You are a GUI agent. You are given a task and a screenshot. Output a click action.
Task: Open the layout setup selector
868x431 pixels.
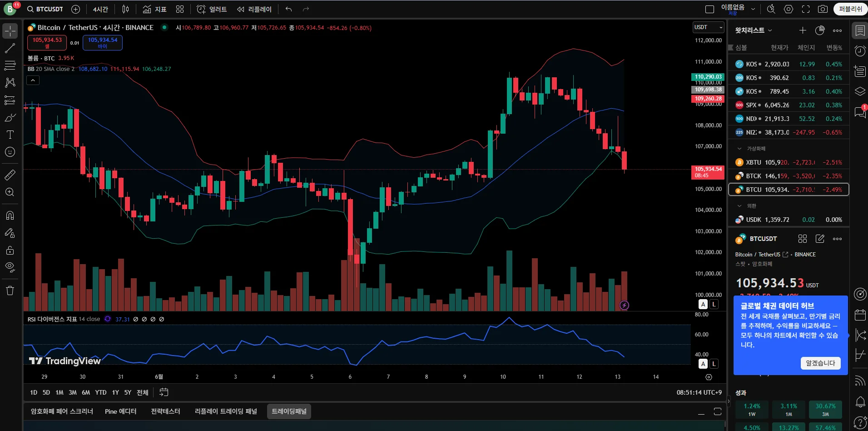[709, 9]
